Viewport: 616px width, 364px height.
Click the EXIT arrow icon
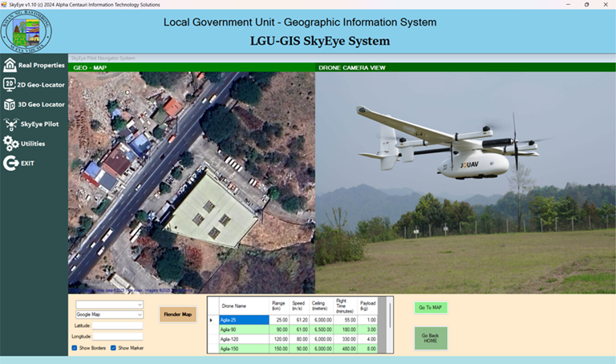point(10,163)
